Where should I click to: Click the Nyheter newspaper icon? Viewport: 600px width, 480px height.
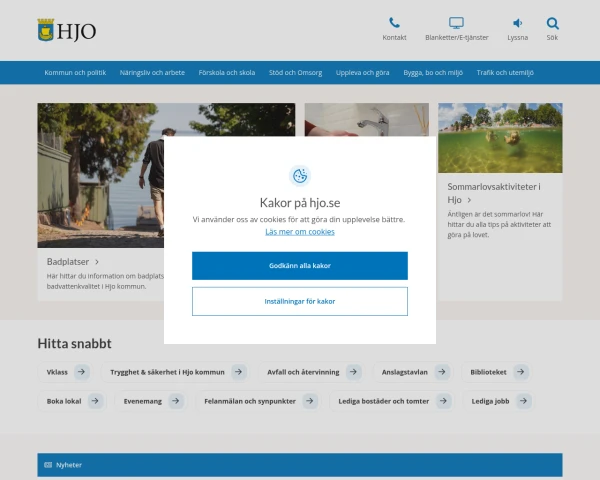point(48,465)
